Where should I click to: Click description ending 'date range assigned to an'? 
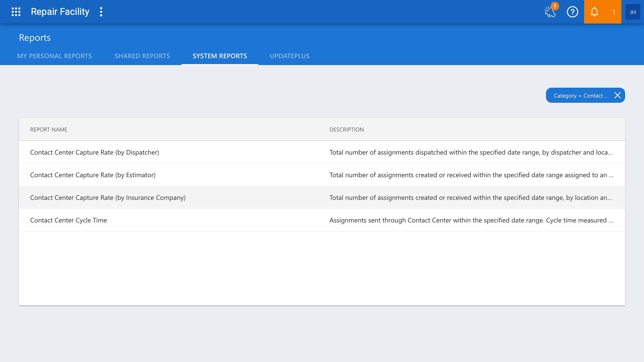(x=471, y=175)
